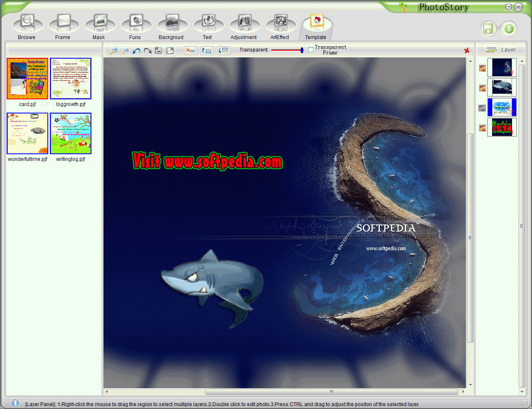Click the green save disk icon

[488, 29]
